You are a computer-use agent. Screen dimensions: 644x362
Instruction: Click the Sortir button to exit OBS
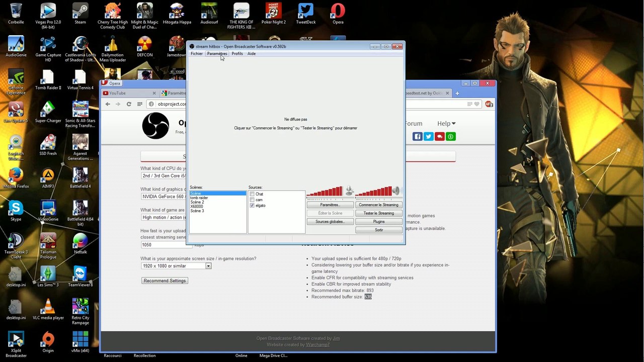pos(379,230)
